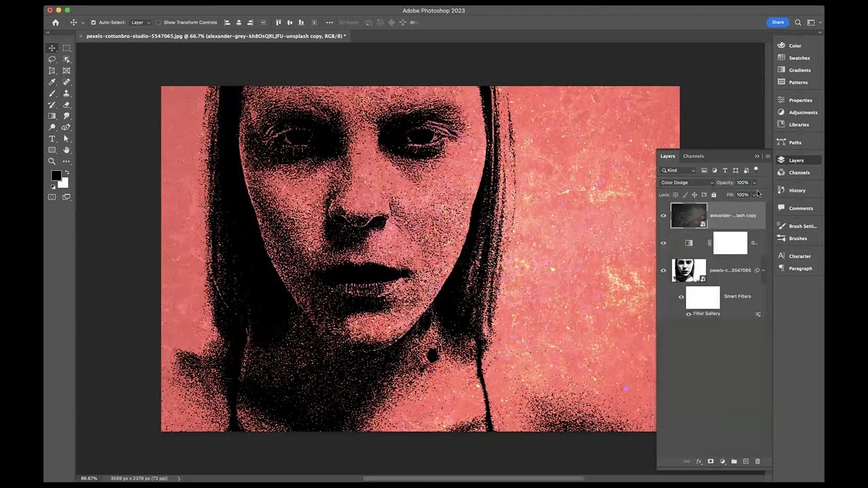The width and height of the screenshot is (868, 488).
Task: Toggle Smart Filters visibility
Action: click(681, 297)
